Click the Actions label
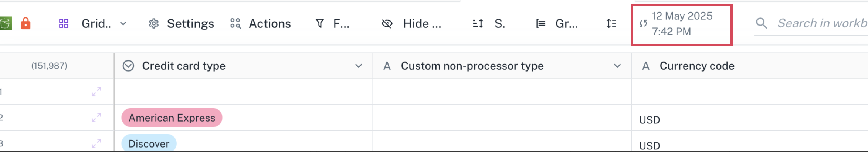 point(270,24)
